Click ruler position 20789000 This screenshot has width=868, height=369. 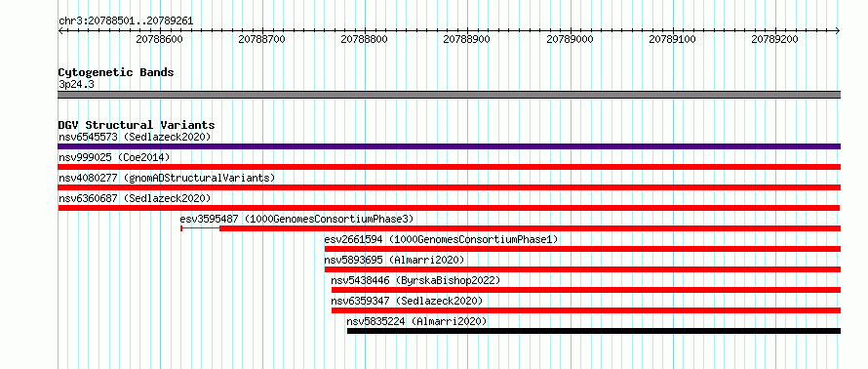tap(570, 39)
